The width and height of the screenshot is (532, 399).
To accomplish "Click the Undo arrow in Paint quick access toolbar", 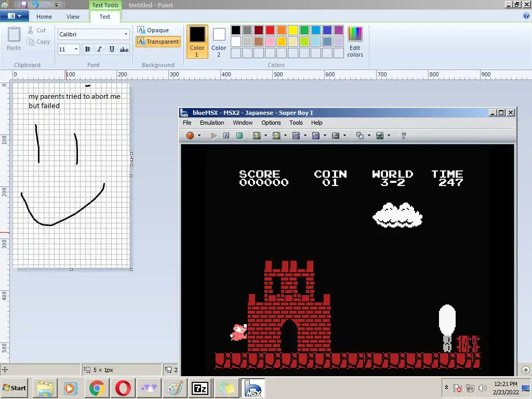I will [x=35, y=5].
